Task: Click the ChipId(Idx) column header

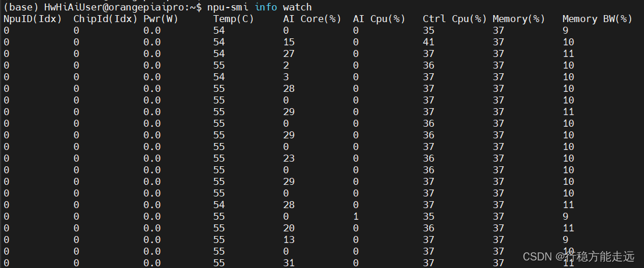Action: click(x=105, y=19)
